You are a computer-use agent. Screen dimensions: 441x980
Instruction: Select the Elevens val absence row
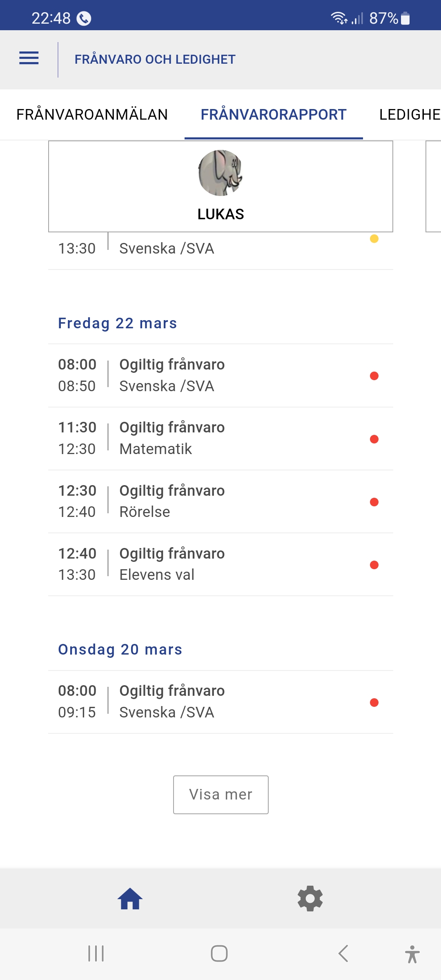[x=220, y=564]
